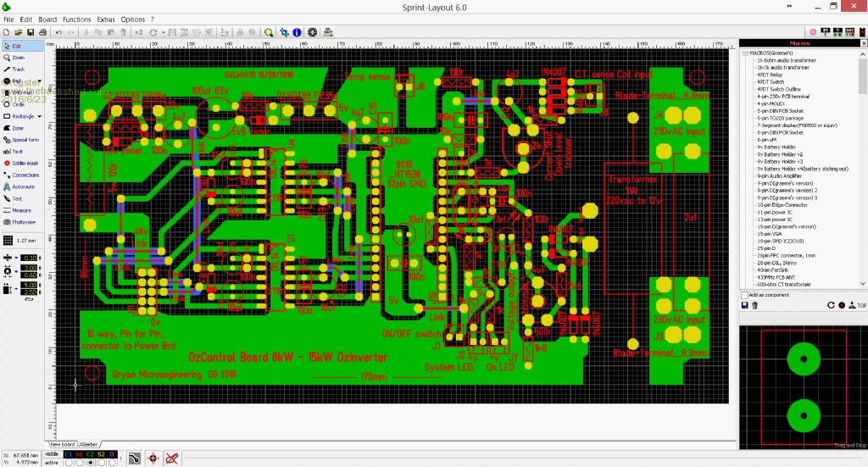Click the blue Info toolbar icon
Viewport: 868px width, 467px height.
[x=297, y=32]
